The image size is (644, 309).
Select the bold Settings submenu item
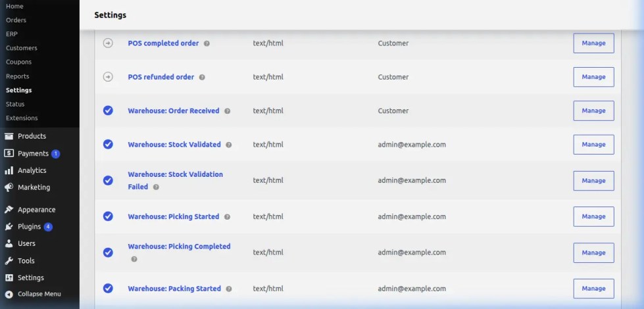(18, 90)
